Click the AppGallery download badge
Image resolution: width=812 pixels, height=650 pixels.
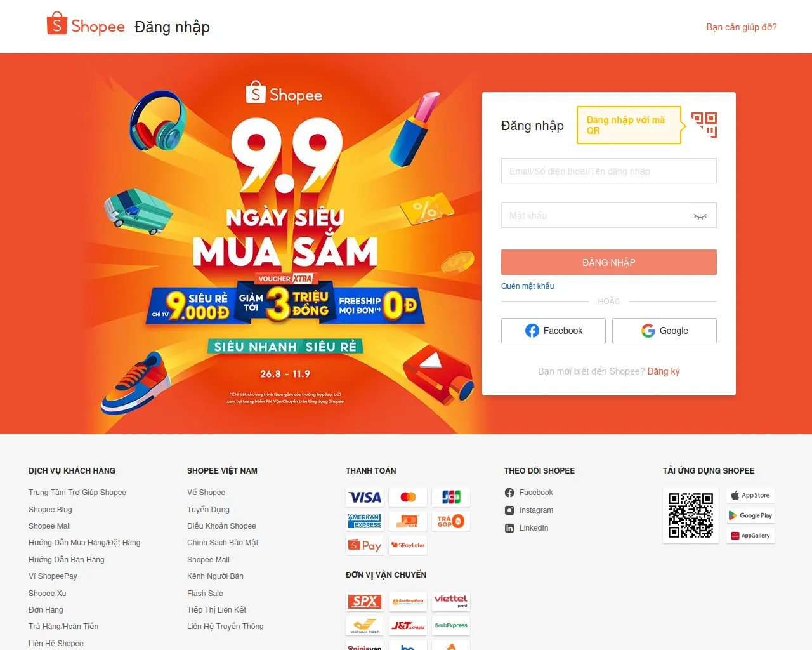click(750, 536)
